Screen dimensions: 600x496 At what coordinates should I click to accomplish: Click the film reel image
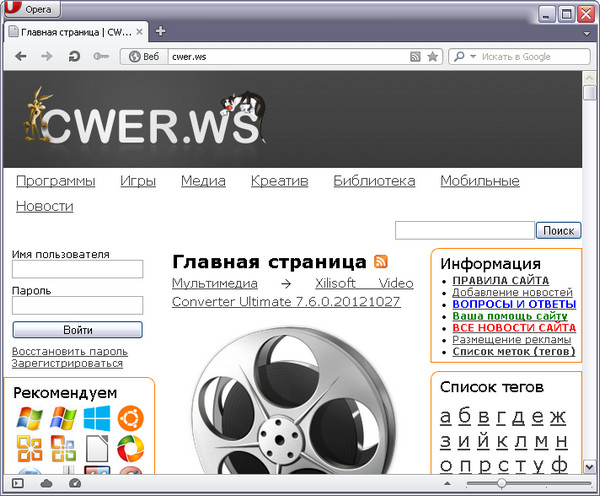click(293, 400)
